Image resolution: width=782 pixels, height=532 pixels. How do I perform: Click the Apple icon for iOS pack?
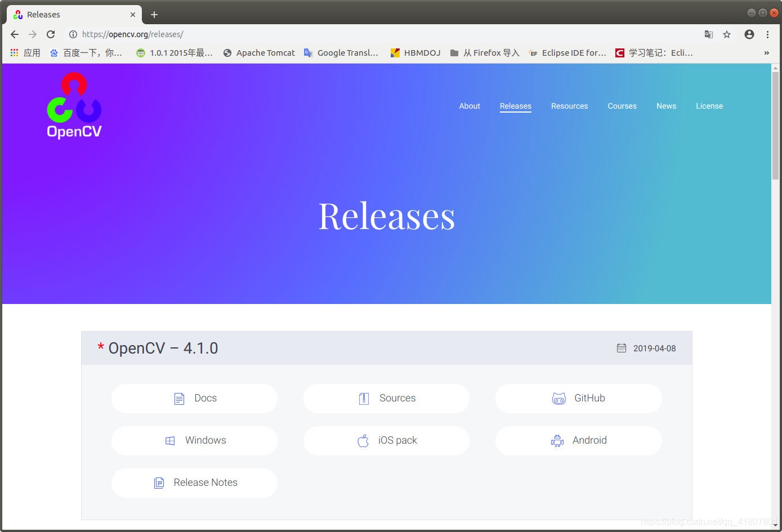pos(363,441)
